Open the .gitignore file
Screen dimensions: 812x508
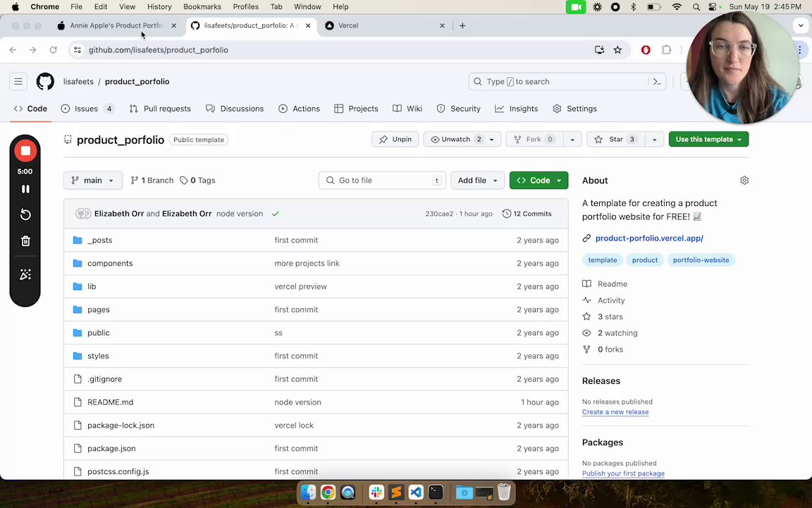[104, 379]
